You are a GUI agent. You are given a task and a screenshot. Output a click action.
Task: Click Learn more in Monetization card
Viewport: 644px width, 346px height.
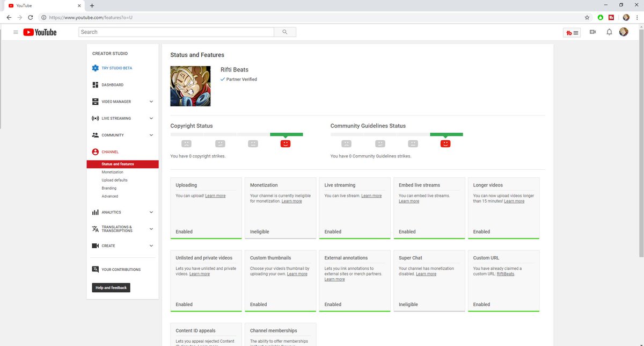[291, 201]
